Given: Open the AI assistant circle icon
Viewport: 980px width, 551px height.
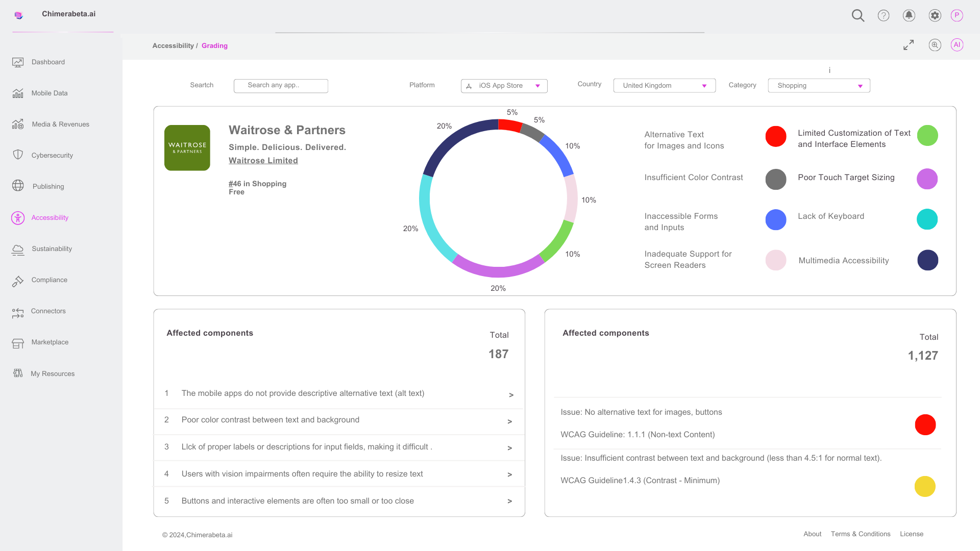Looking at the screenshot, I should [x=957, y=45].
